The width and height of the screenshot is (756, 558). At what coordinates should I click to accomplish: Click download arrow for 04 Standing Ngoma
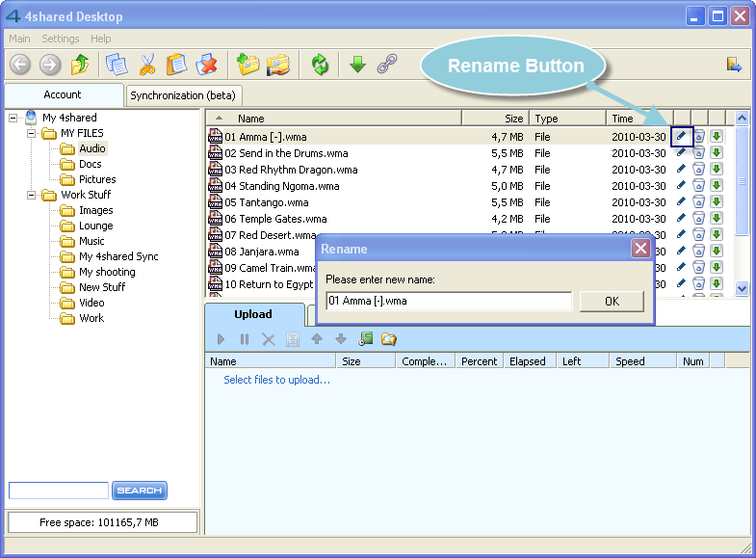[717, 186]
